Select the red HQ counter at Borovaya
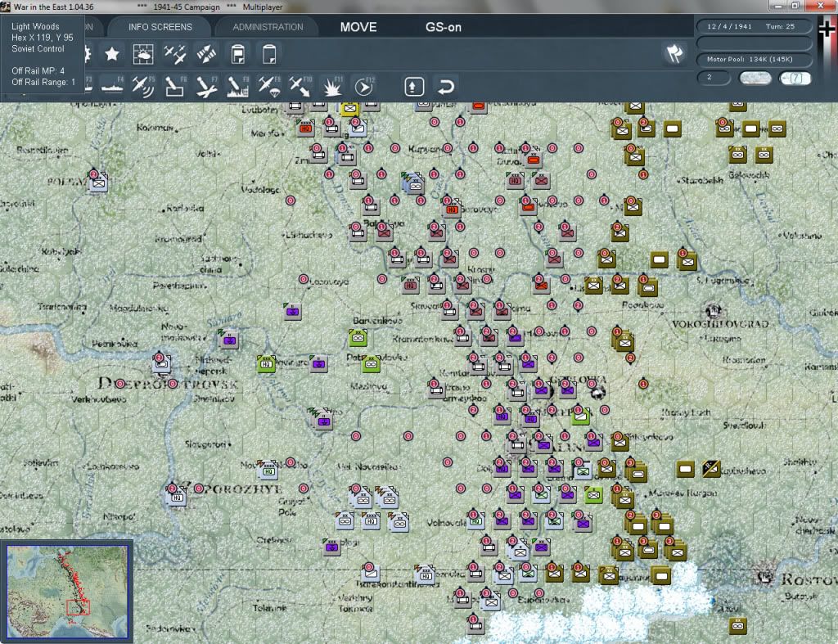The height and width of the screenshot is (644, 838). tap(452, 209)
